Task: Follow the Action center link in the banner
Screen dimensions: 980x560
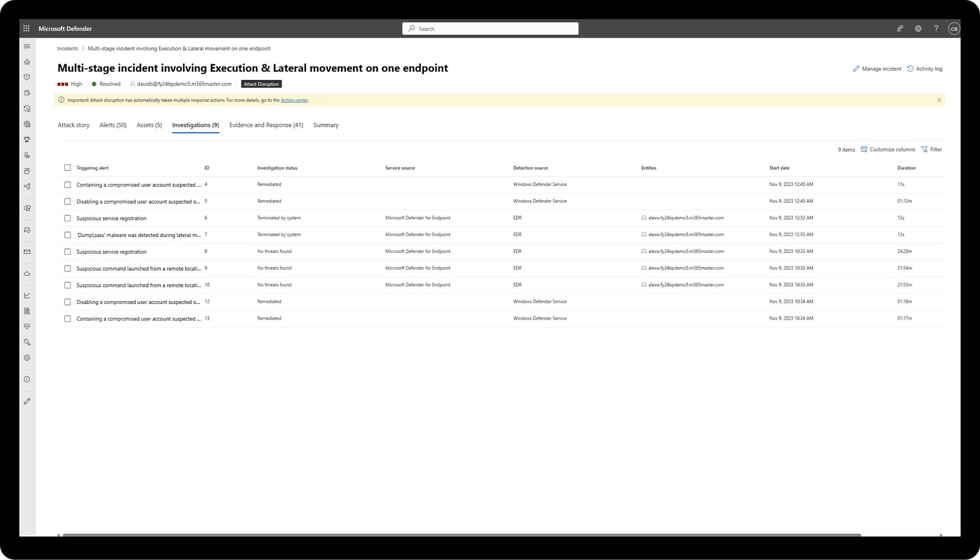Action: click(x=294, y=100)
